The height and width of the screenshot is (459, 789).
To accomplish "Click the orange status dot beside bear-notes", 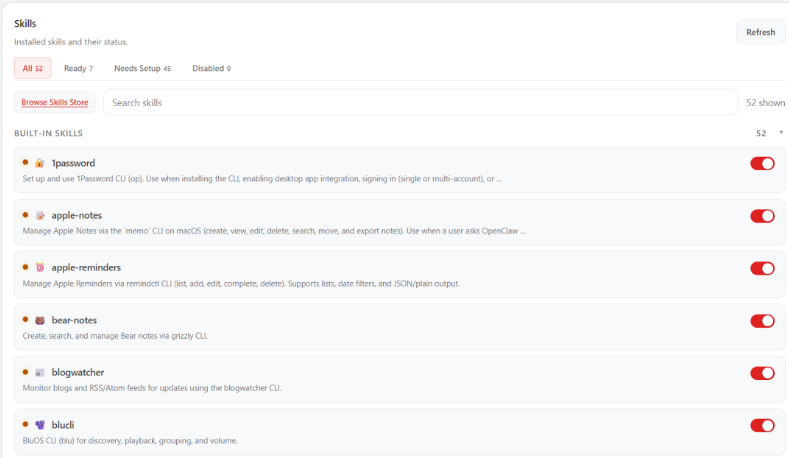I will pos(25,320).
